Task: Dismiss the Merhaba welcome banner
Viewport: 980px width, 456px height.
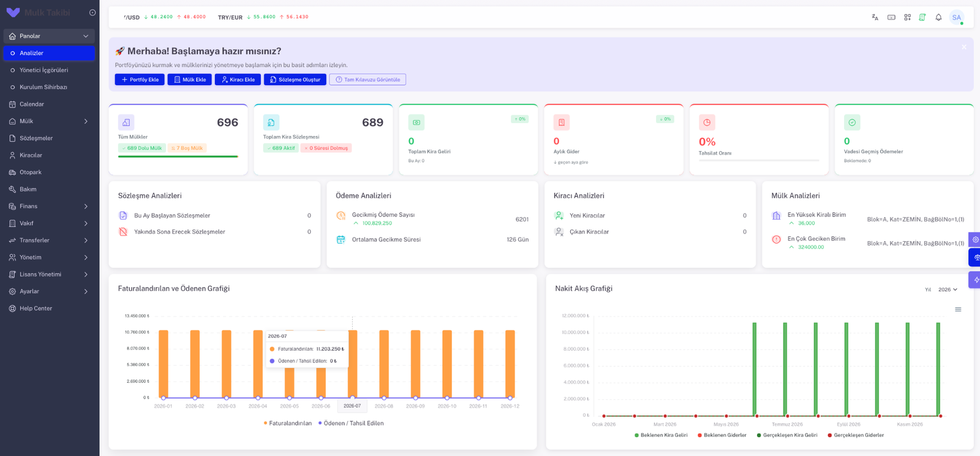Action: [964, 47]
